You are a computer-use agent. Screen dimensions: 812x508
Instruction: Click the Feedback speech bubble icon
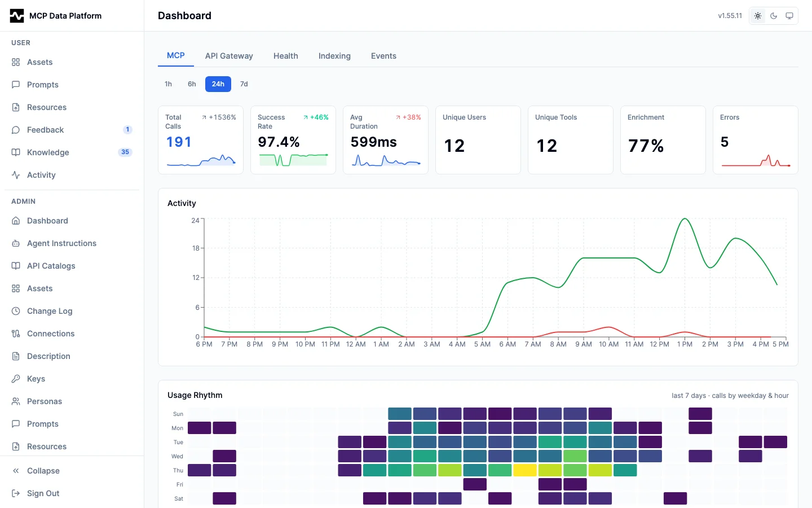point(16,130)
